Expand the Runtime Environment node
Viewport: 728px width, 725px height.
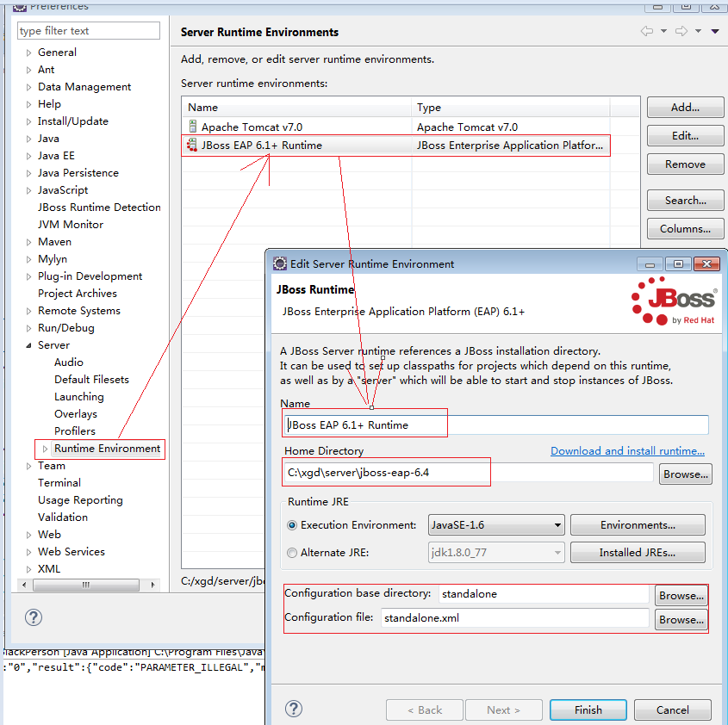click(x=45, y=449)
